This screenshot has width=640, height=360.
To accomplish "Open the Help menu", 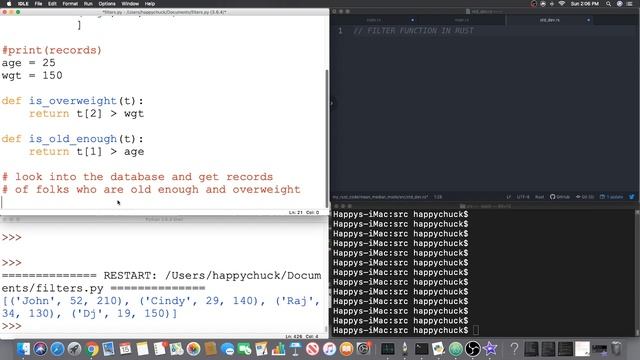I will point(150,4).
